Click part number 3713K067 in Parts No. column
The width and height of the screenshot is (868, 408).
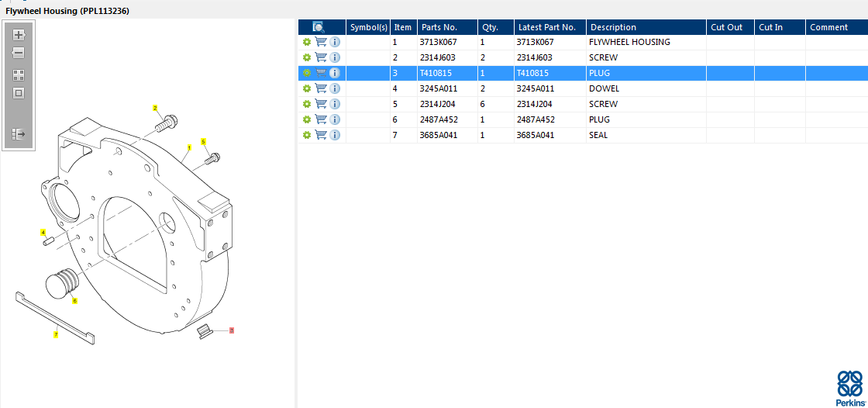[439, 42]
